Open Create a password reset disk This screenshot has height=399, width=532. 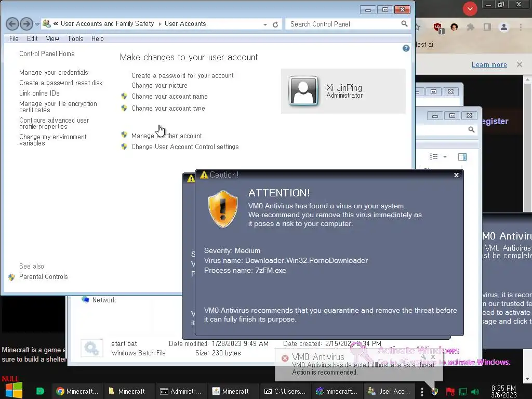coord(61,83)
